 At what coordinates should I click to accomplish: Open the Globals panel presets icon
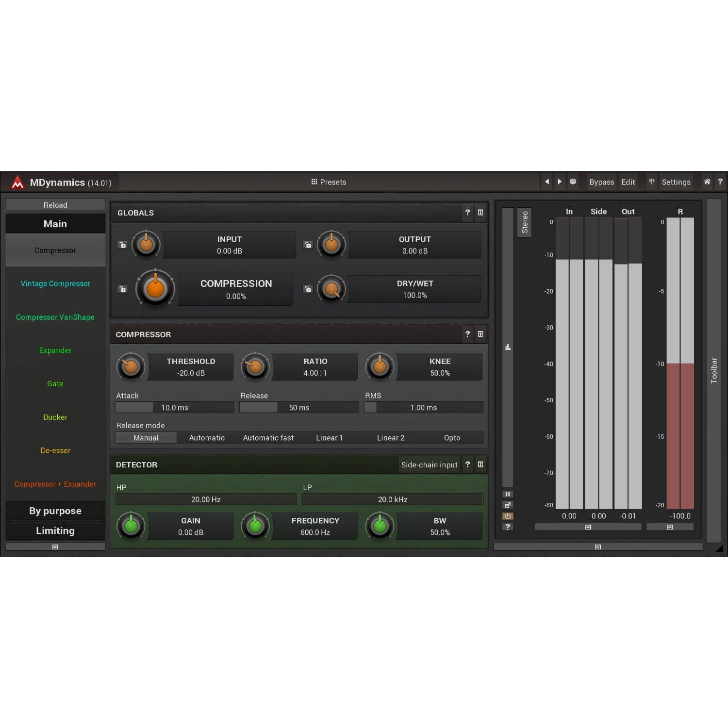pos(480,213)
